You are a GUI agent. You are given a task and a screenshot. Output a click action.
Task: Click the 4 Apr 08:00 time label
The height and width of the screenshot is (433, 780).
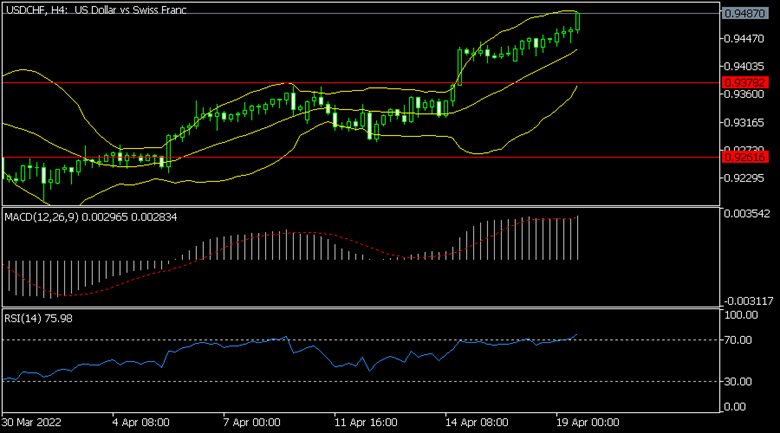click(x=140, y=423)
